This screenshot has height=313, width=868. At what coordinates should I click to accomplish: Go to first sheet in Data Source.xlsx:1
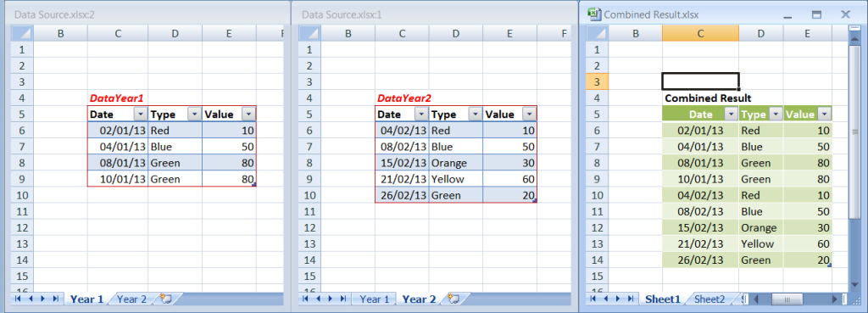click(x=305, y=299)
